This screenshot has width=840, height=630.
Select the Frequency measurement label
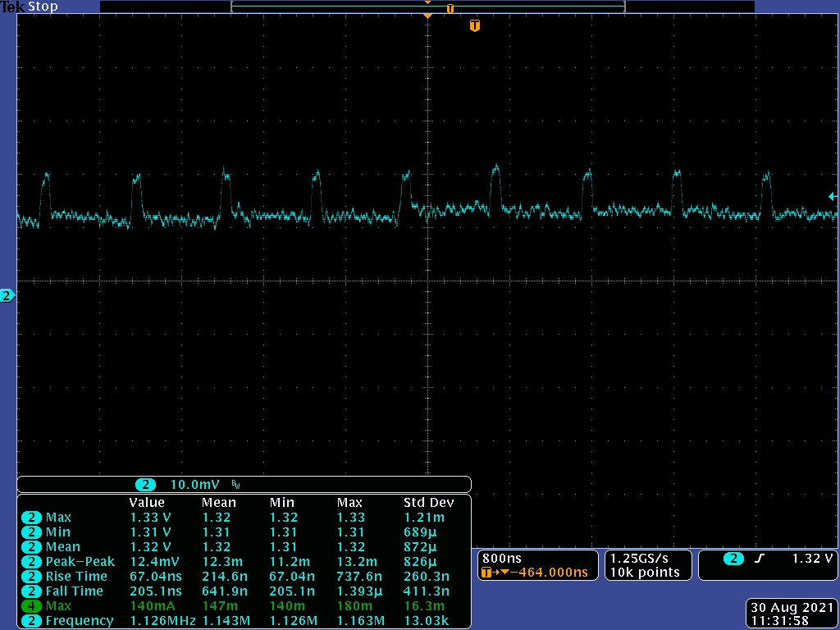[79, 621]
